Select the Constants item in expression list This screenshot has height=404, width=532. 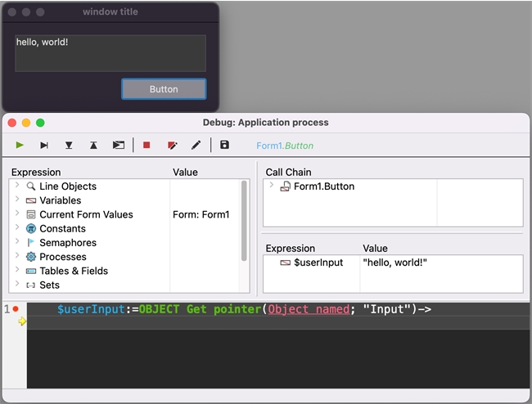pyautogui.click(x=62, y=229)
